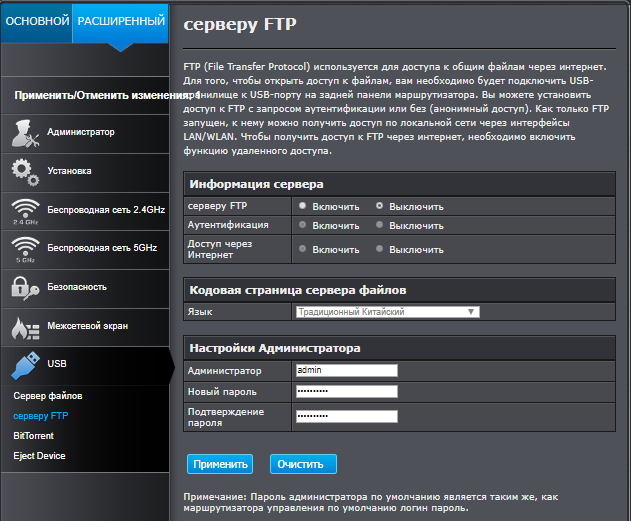
Task: Click the 2.4GHz Wi-Fi icon
Action: [25, 211]
